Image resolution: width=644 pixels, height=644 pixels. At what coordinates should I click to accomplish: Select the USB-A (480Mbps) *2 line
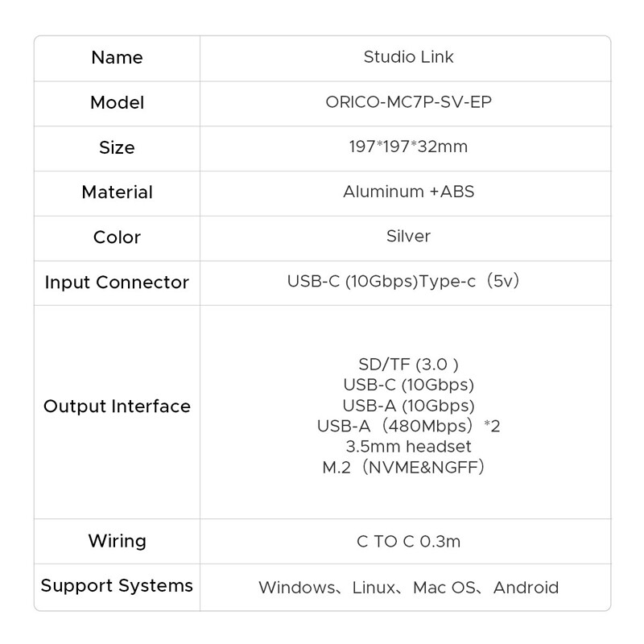(x=408, y=426)
